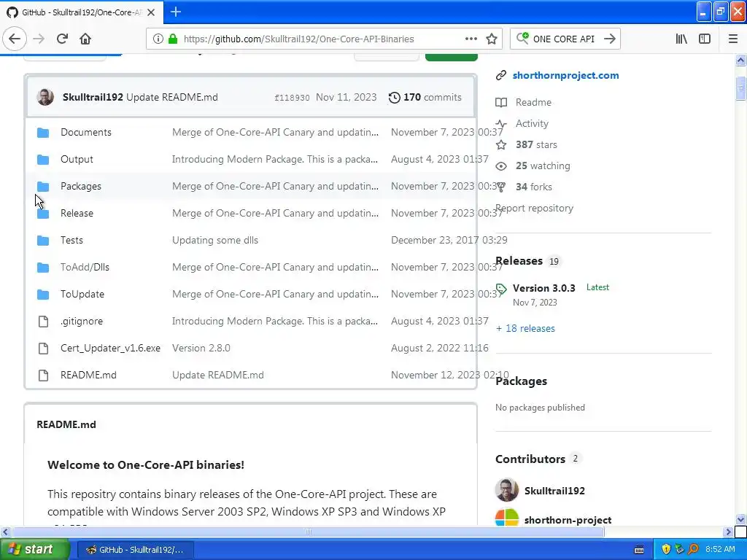Toggle the browser sidebar view
This screenshot has height=560, width=747.
tap(705, 39)
